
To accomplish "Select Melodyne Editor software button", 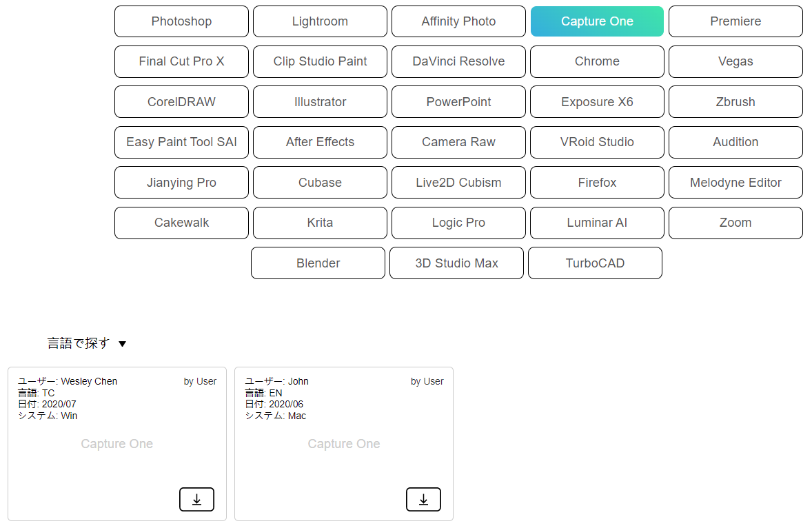I will 735,183.
